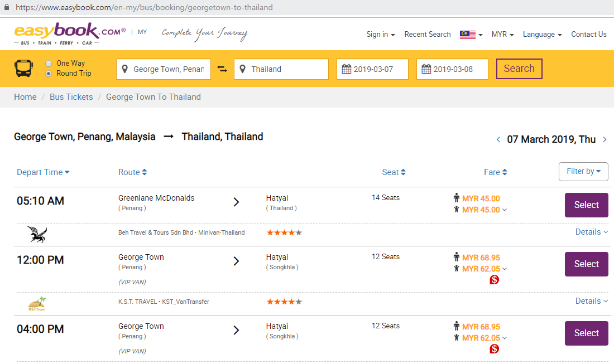614x364 pixels.
Task: Click the location pin in destination field
Action: point(243,69)
